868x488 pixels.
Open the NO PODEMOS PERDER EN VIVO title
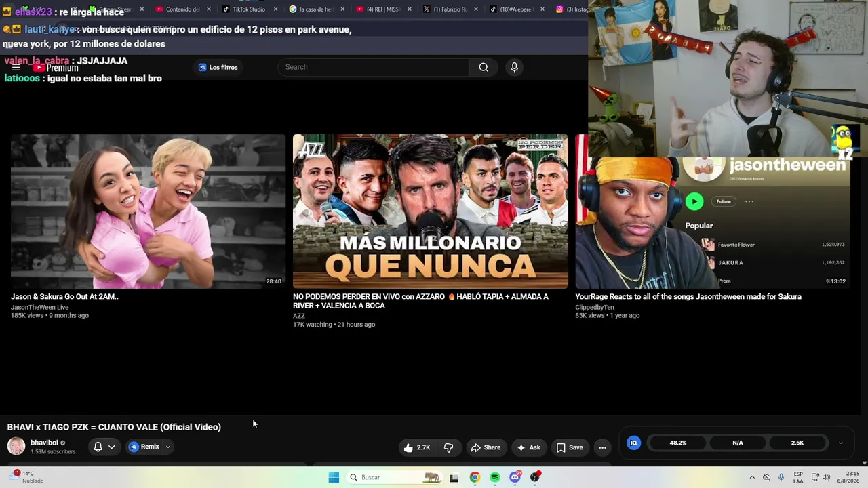(x=420, y=301)
